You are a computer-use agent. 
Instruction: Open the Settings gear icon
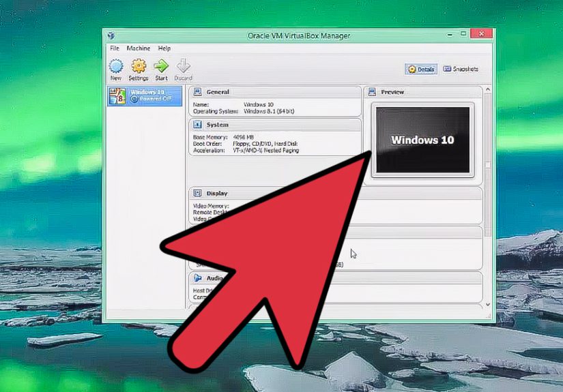(139, 66)
